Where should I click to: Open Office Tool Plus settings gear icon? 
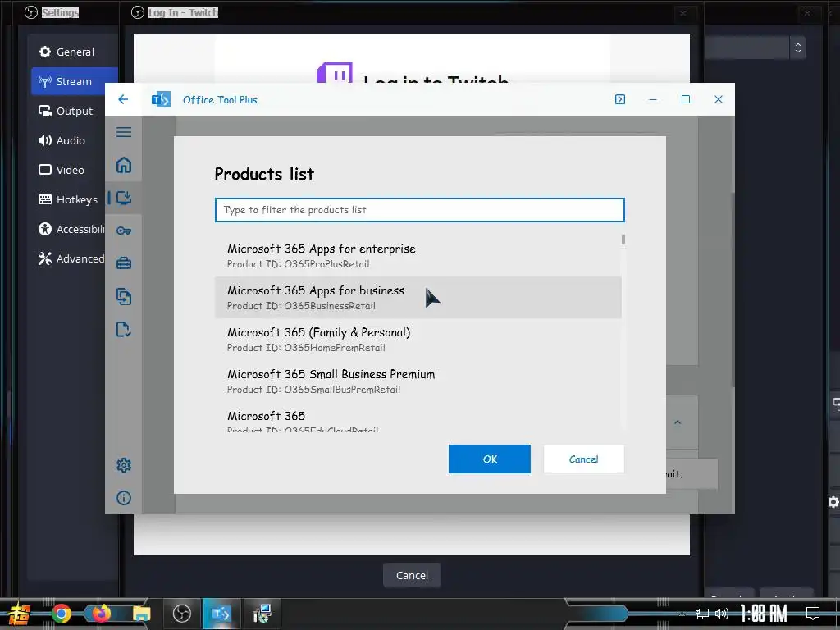124,465
